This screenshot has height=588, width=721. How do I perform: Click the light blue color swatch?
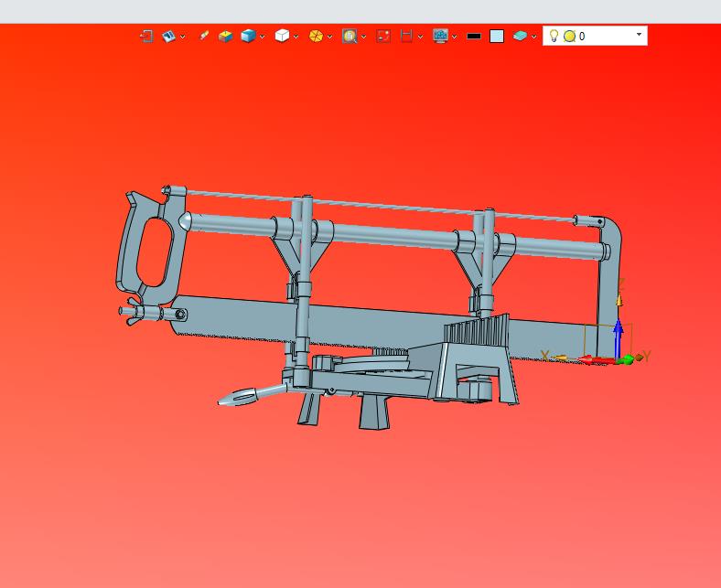click(x=497, y=37)
